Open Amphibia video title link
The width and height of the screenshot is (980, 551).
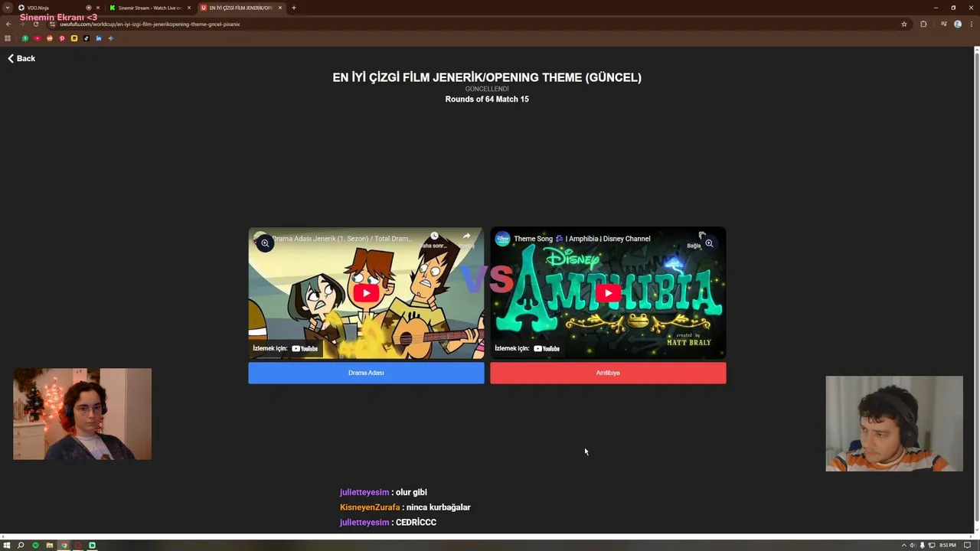click(582, 239)
